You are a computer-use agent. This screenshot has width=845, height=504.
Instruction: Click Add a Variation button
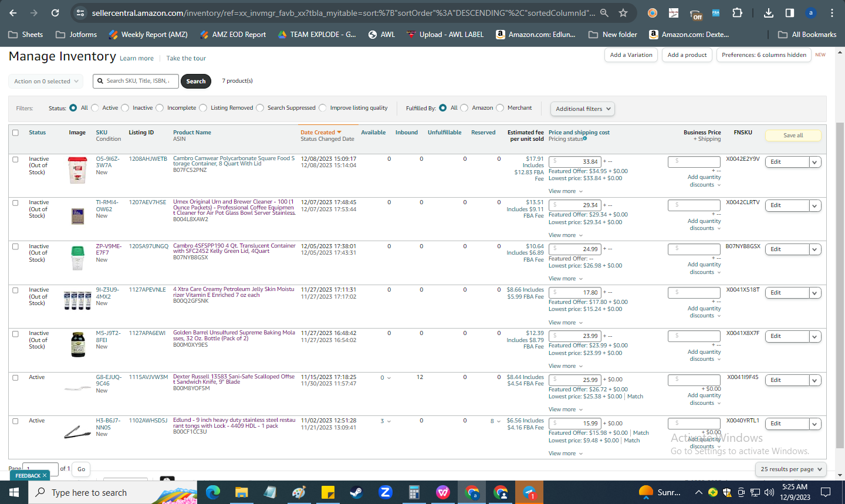coord(631,55)
